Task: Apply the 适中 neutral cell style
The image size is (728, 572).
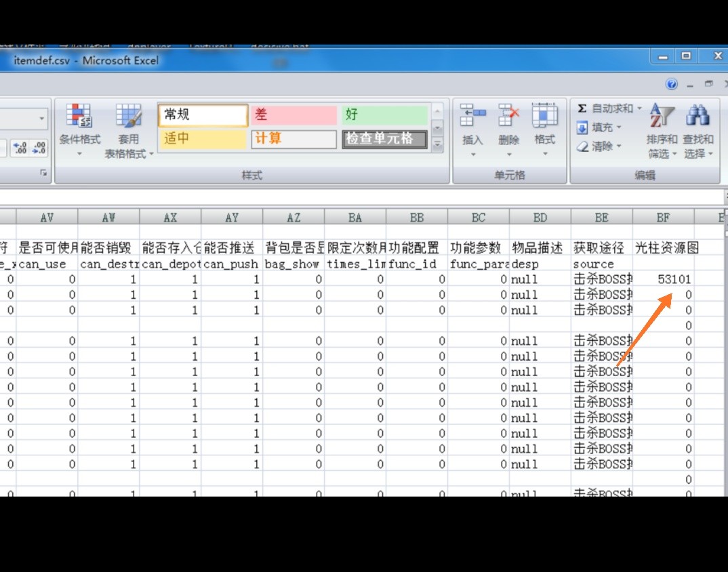Action: [x=203, y=139]
